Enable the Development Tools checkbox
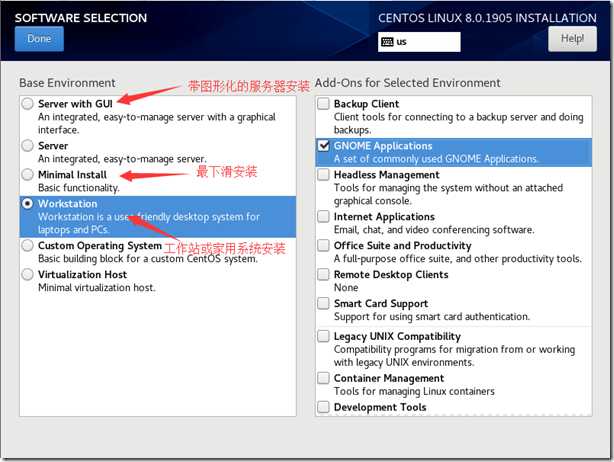Viewport: 614px width, 462px height. [x=323, y=407]
